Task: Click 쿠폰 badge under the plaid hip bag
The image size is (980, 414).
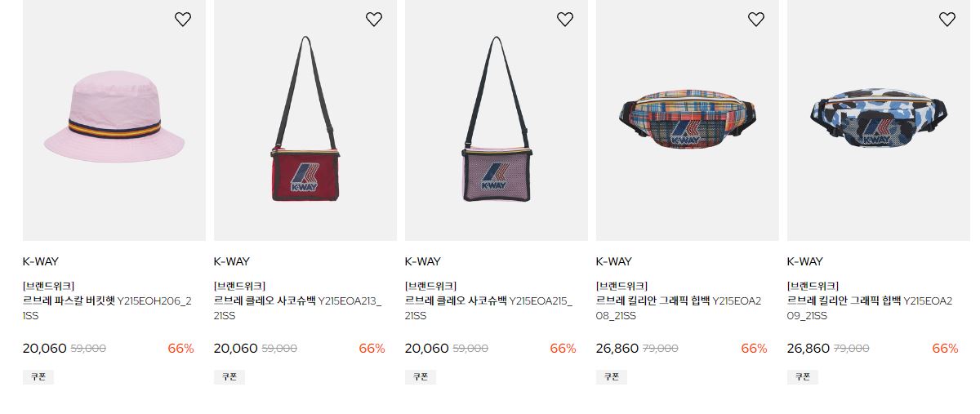Action: click(612, 377)
